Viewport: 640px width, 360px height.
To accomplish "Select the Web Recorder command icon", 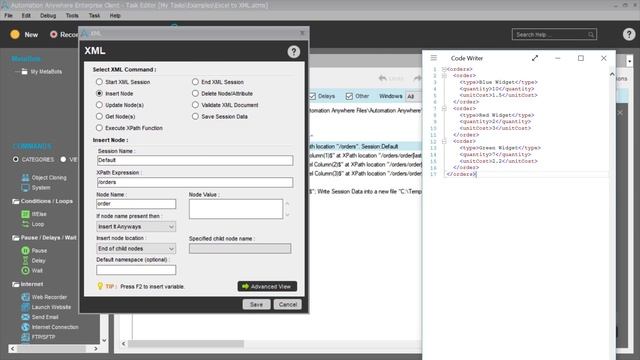I will (x=25, y=297).
